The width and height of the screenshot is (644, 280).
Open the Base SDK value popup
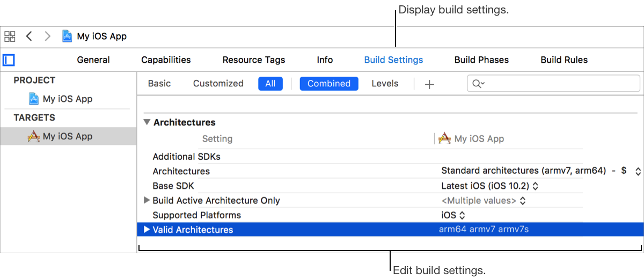tap(489, 186)
